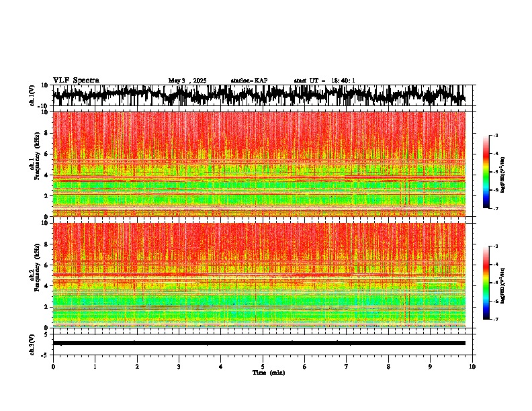Click the "VLF Spectra" title text

(76, 81)
